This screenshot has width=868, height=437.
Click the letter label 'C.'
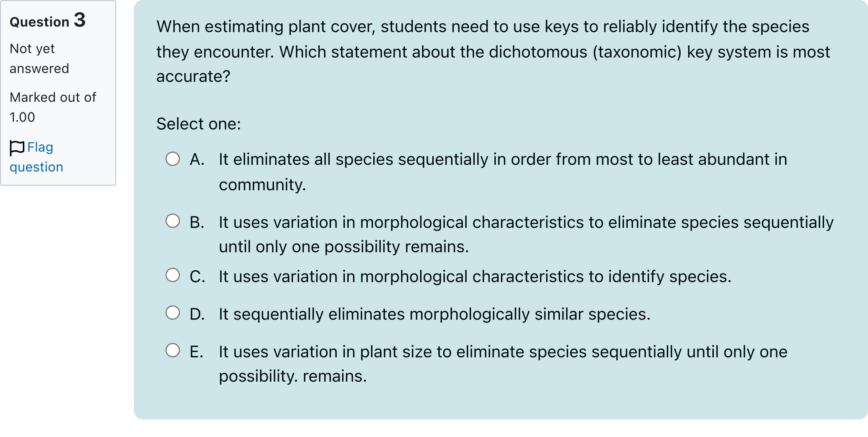click(x=197, y=277)
